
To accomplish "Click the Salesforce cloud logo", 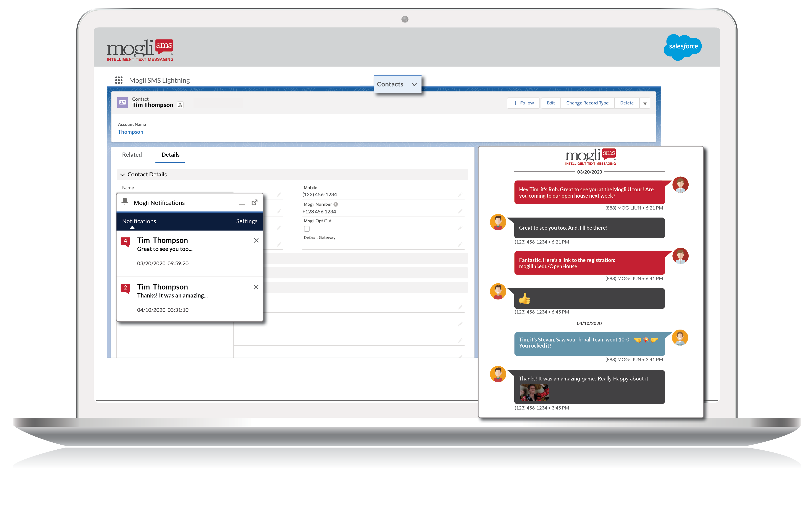I will (683, 47).
